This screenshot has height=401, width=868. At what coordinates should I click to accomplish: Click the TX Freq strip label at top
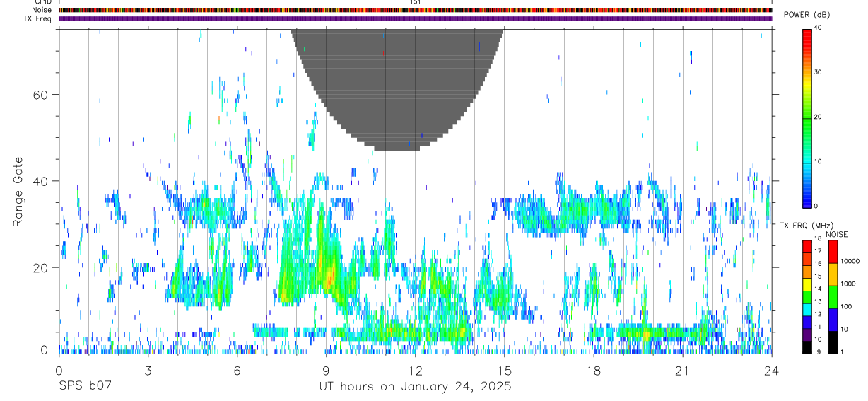click(39, 18)
